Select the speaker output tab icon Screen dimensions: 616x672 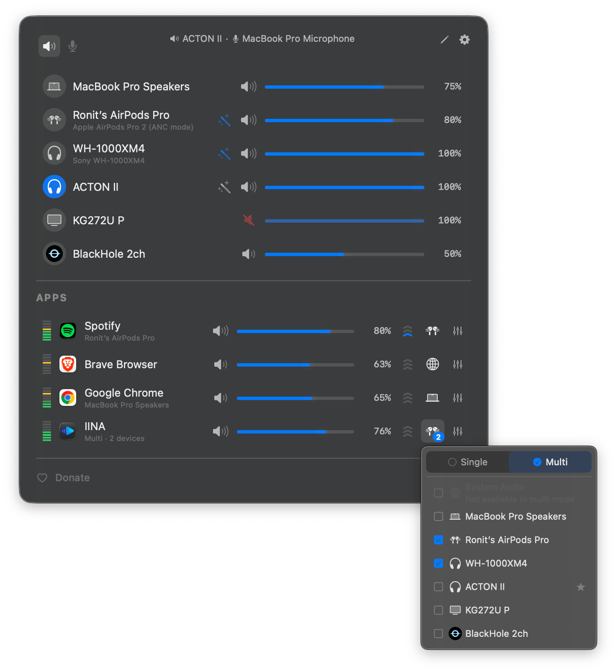pyautogui.click(x=49, y=46)
